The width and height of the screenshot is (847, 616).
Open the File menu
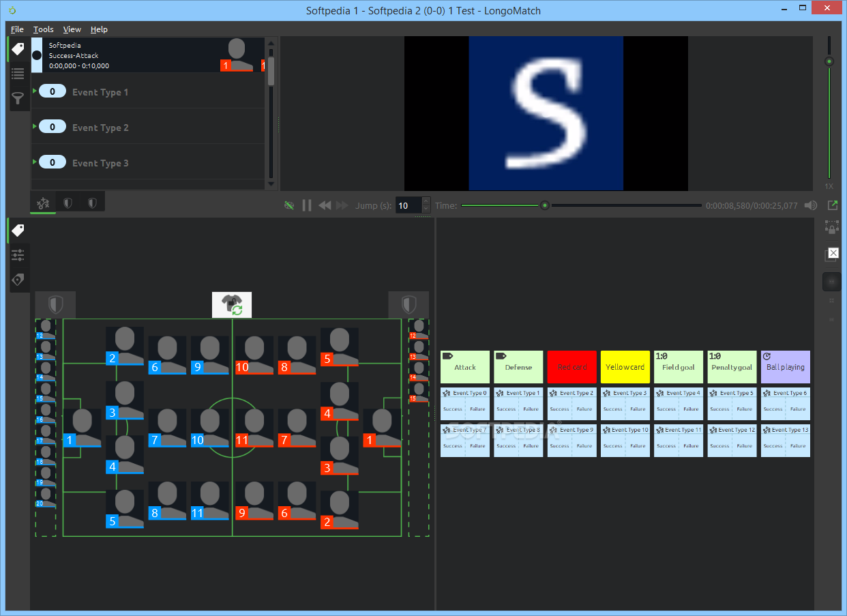tap(17, 29)
